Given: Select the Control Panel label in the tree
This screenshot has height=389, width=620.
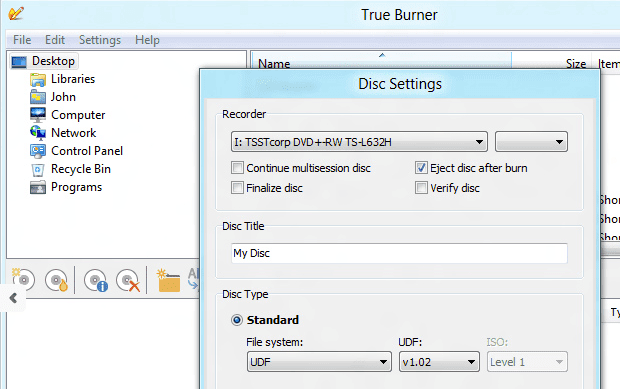Looking at the screenshot, I should click(87, 151).
